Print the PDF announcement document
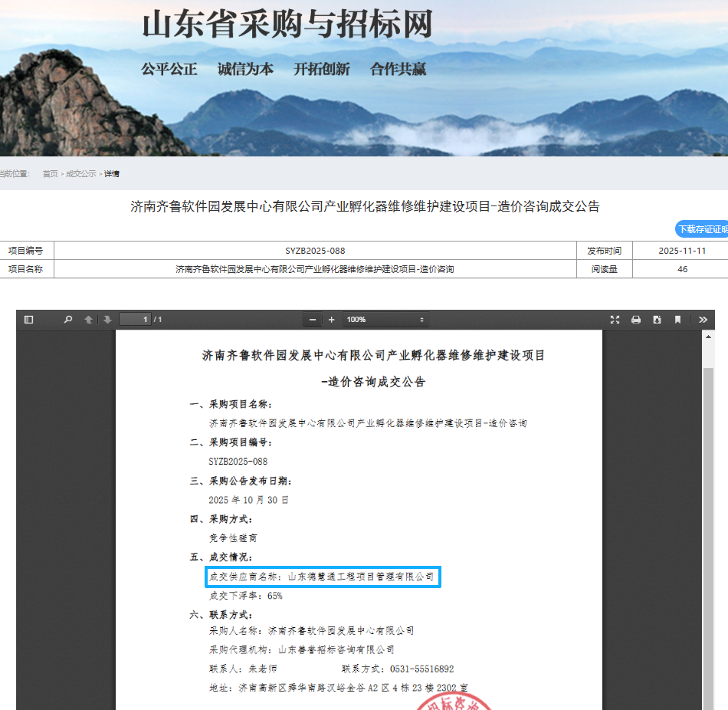Viewport: 728px width, 710px height. 635,319
